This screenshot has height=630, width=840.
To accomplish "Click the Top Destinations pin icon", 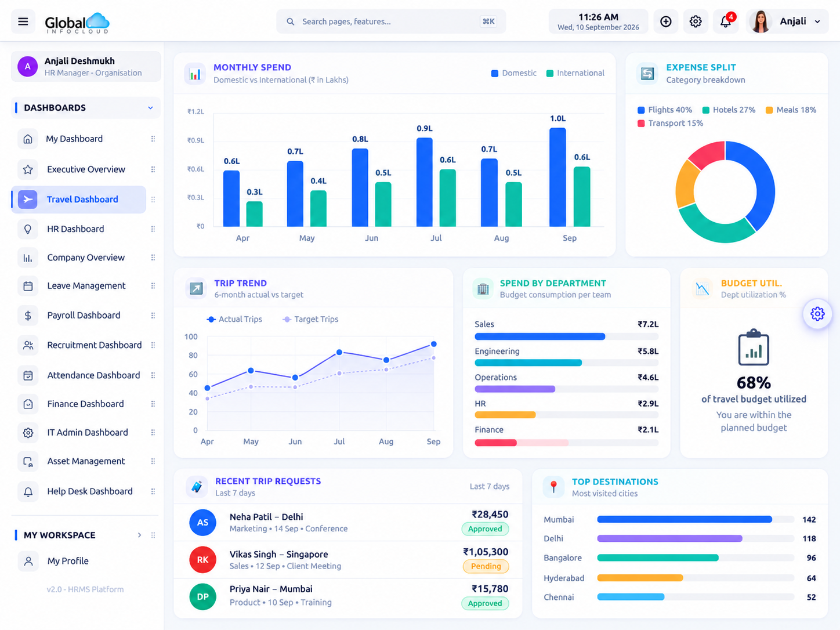I will [x=553, y=487].
